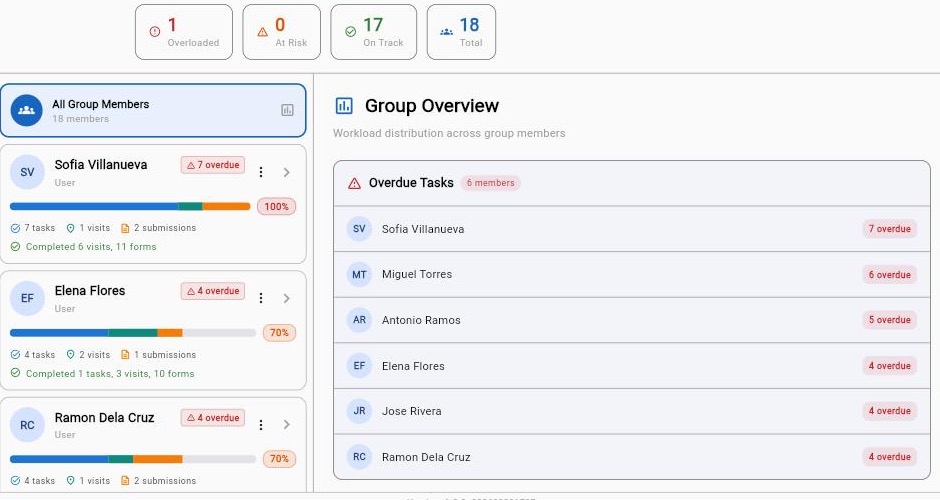Image resolution: width=940 pixels, height=500 pixels.
Task: Filter by the Overloaded summary card
Action: [183, 32]
